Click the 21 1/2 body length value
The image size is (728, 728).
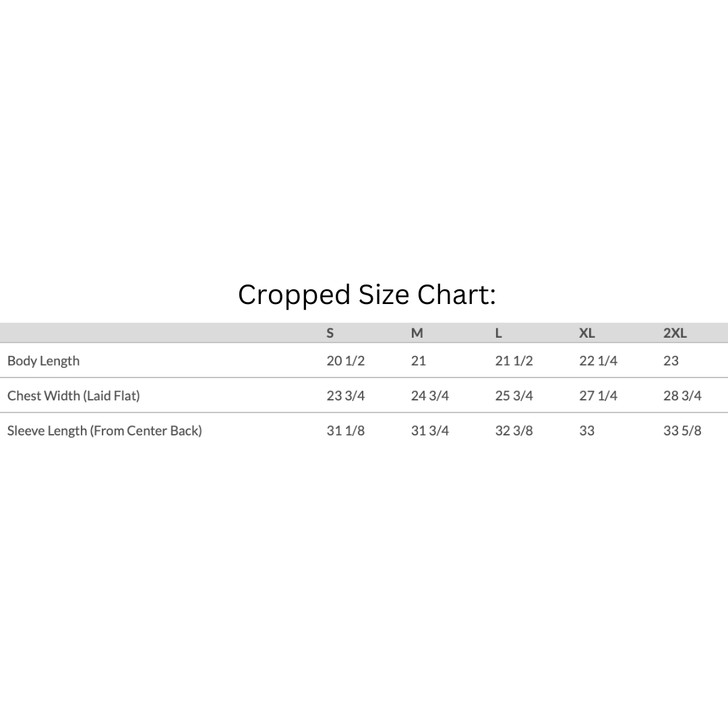(x=514, y=361)
